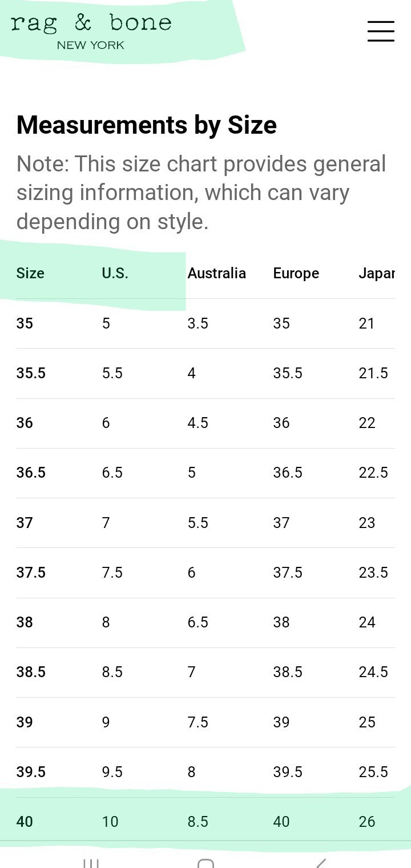Tap the rag & bone New York logo

tap(91, 32)
